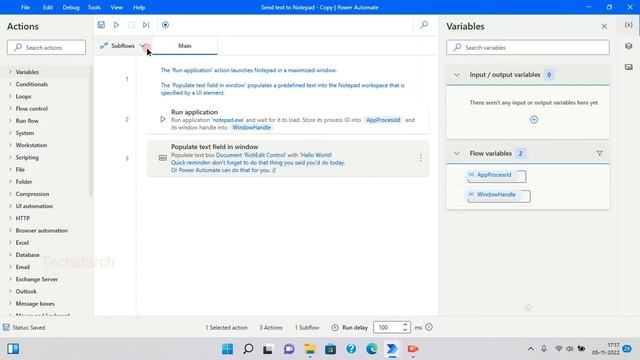The height and width of the screenshot is (360, 640).
Task: Expand the System actions group
Action: click(10, 133)
